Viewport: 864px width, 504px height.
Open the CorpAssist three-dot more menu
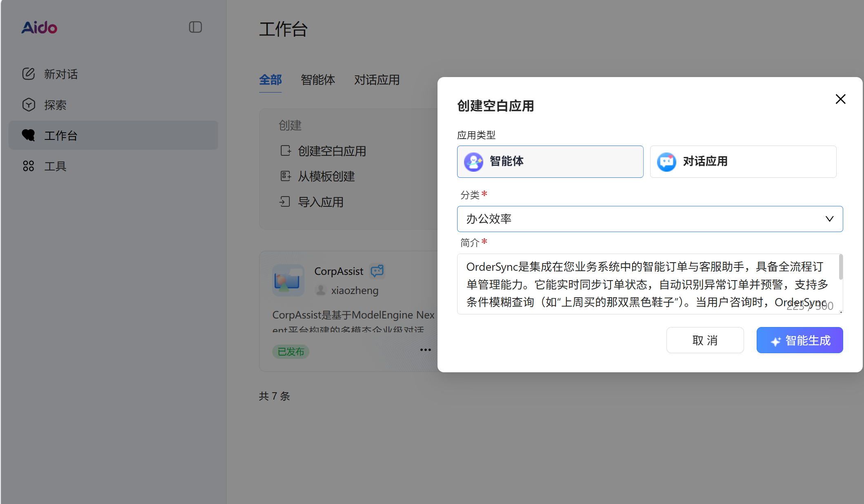pyautogui.click(x=425, y=350)
